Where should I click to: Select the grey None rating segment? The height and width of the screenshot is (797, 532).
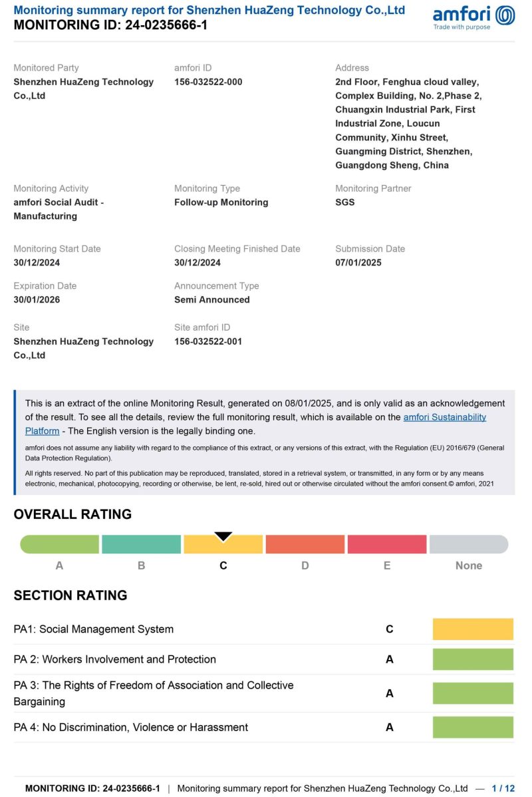pyautogui.click(x=468, y=544)
